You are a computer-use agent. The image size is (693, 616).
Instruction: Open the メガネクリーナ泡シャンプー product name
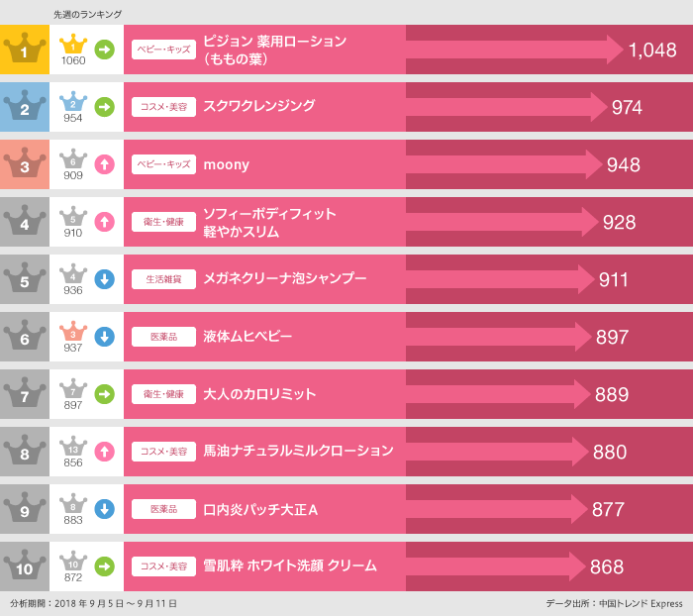284,279
